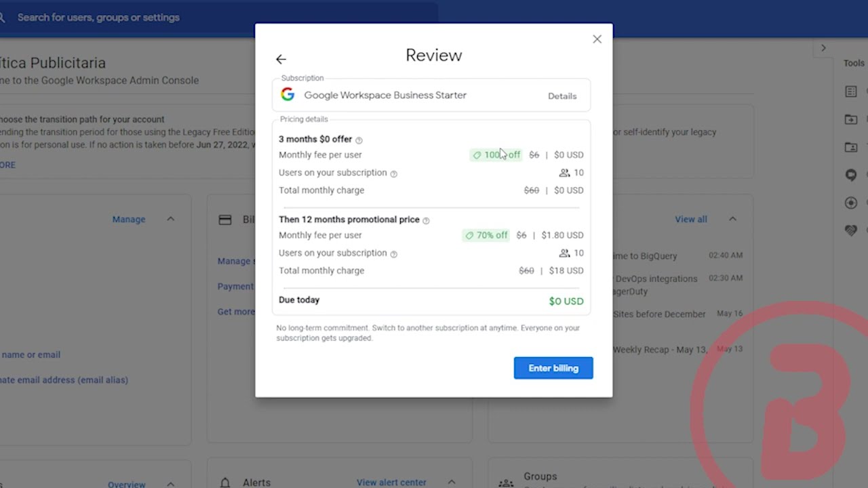Open the first Tools panel list icon
Viewport: 868px width, 488px height.
851,91
